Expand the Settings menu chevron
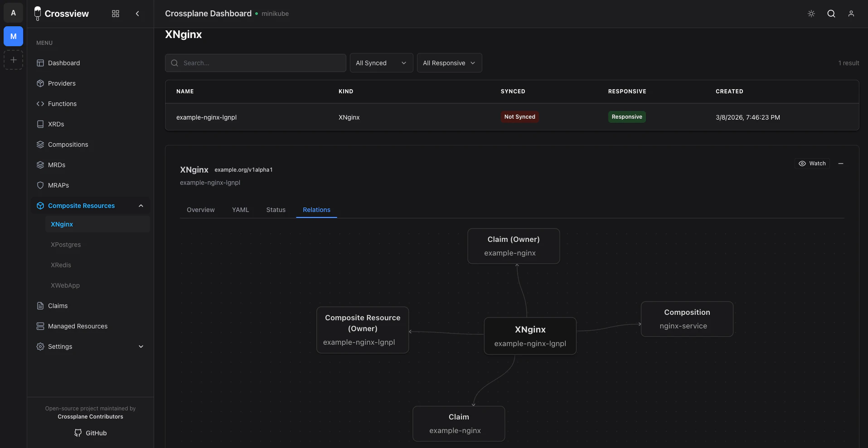868x448 pixels. (141, 347)
